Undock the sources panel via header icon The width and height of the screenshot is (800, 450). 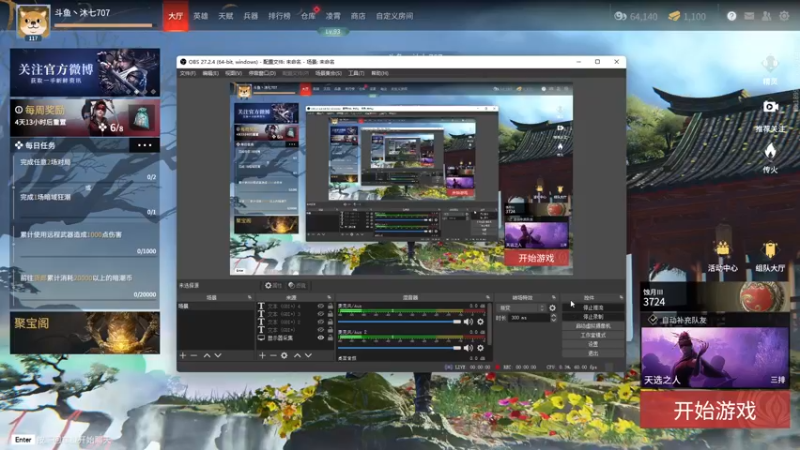click(329, 297)
